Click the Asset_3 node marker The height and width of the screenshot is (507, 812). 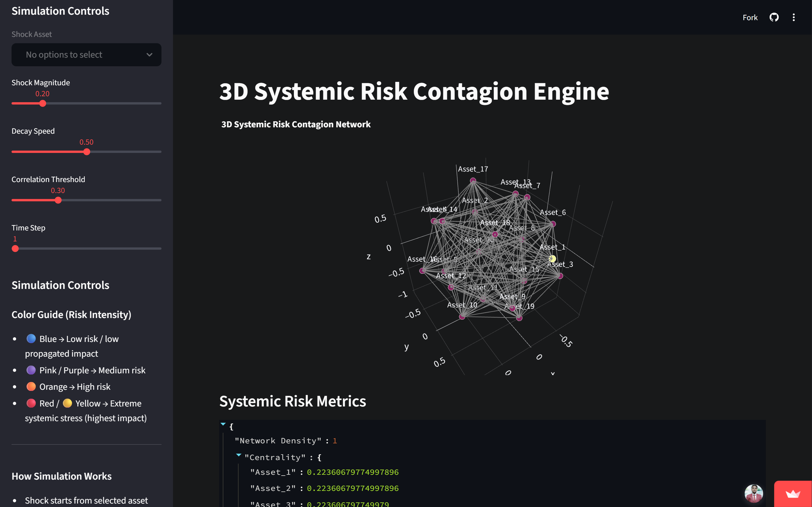coord(560,276)
